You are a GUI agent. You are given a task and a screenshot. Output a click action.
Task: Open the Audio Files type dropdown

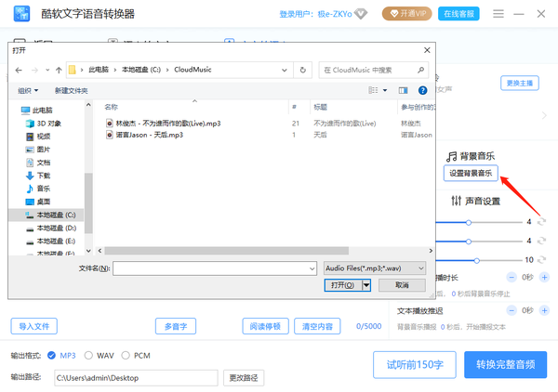pyautogui.click(x=375, y=268)
